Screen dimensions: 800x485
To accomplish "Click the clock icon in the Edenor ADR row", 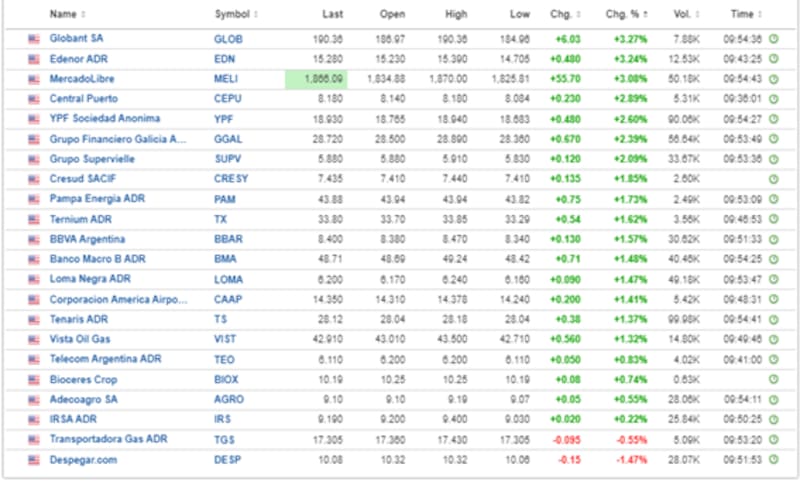I will (774, 59).
